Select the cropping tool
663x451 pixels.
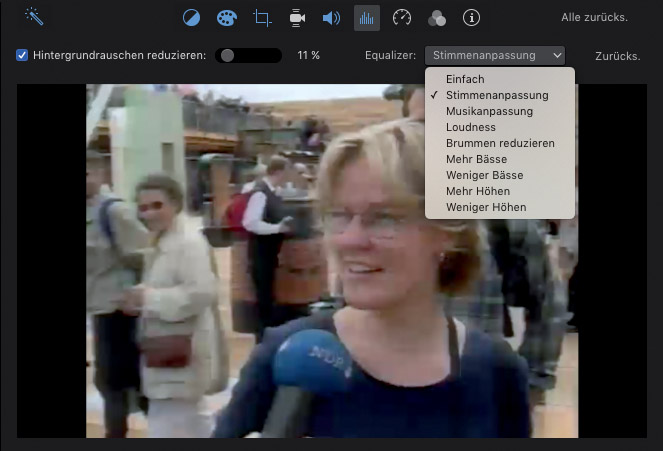tap(262, 18)
